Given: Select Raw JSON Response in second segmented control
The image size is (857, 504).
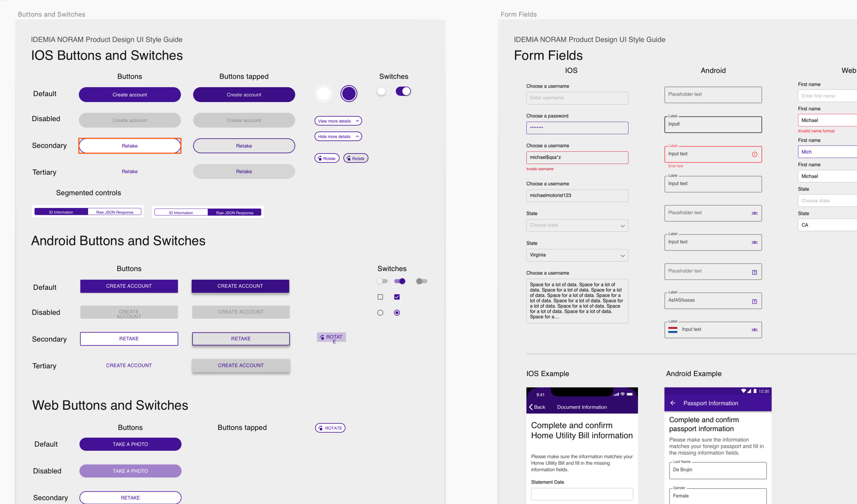Looking at the screenshot, I should point(234,213).
